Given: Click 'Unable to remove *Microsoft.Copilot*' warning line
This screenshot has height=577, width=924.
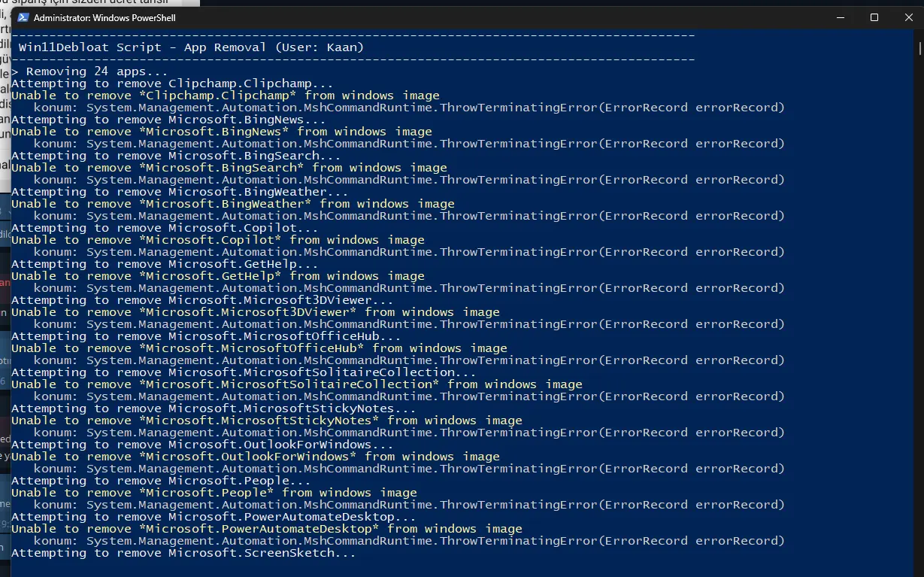Looking at the screenshot, I should click(x=218, y=240).
